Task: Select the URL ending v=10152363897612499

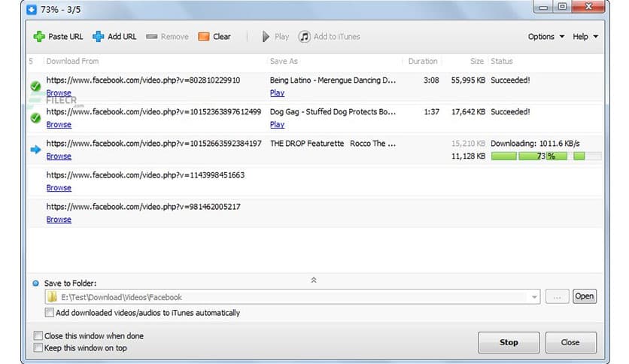Action: click(x=153, y=112)
